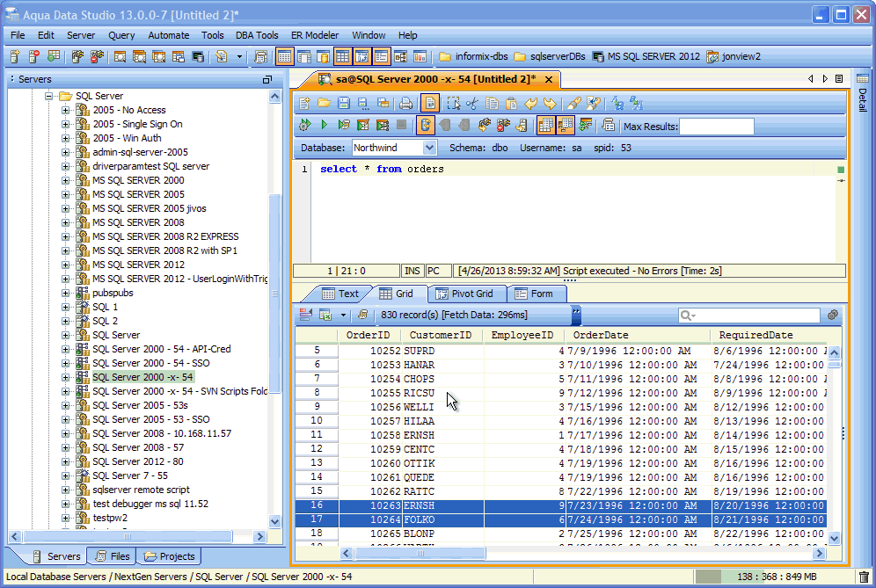Screen dimensions: 876x588
Task: Select SQL Server 2008 - 57 in tree
Action: 137,447
